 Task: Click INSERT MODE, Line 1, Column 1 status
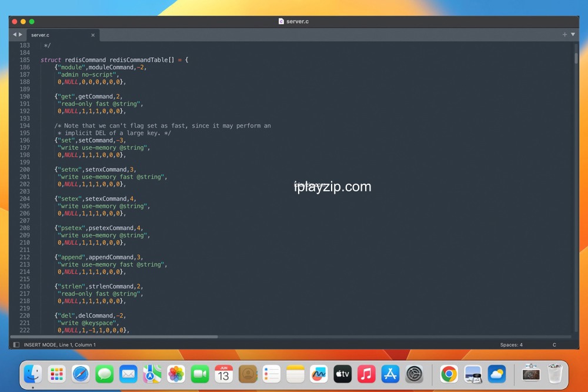pyautogui.click(x=59, y=345)
